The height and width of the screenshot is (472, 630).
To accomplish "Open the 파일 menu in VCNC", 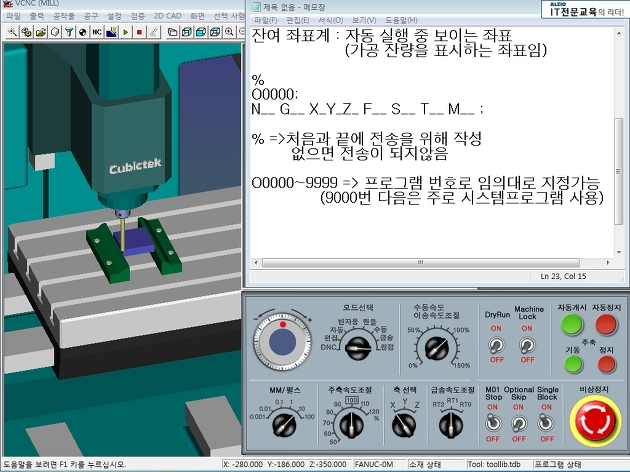I will coord(13,16).
